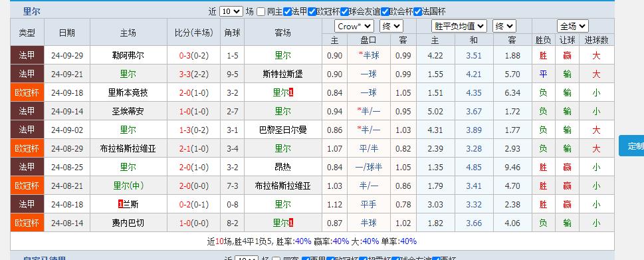Click the 胜率:40% summary value
The width and height of the screenshot is (644, 260).
(294, 241)
